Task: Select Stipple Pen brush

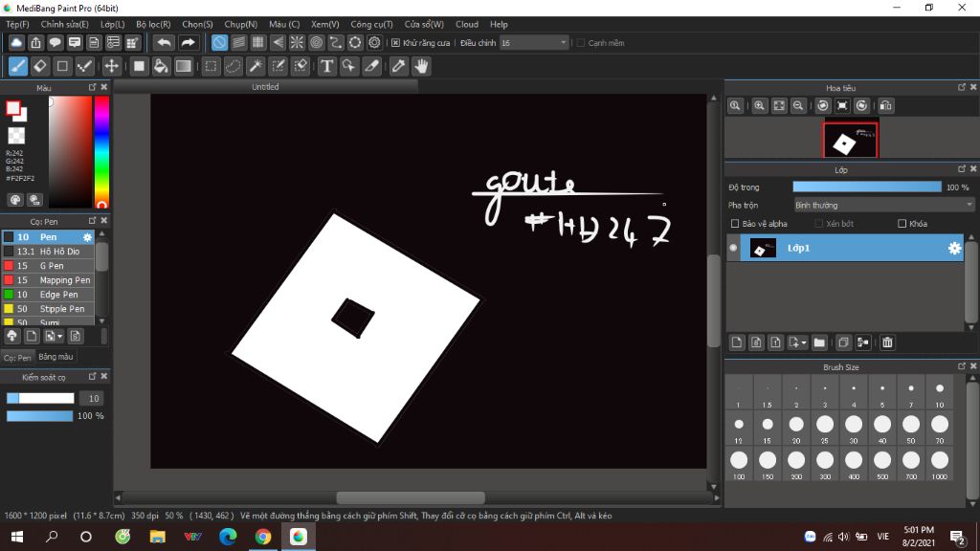Action: point(48,309)
